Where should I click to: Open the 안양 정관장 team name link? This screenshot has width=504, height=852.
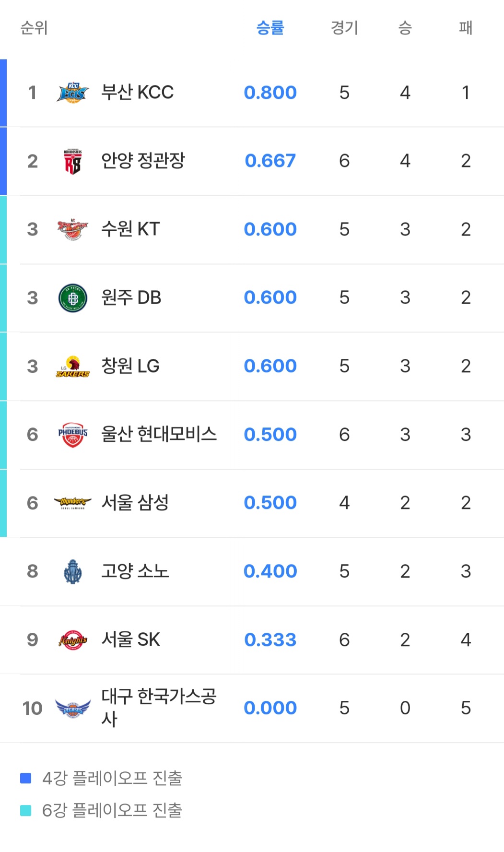[143, 161]
